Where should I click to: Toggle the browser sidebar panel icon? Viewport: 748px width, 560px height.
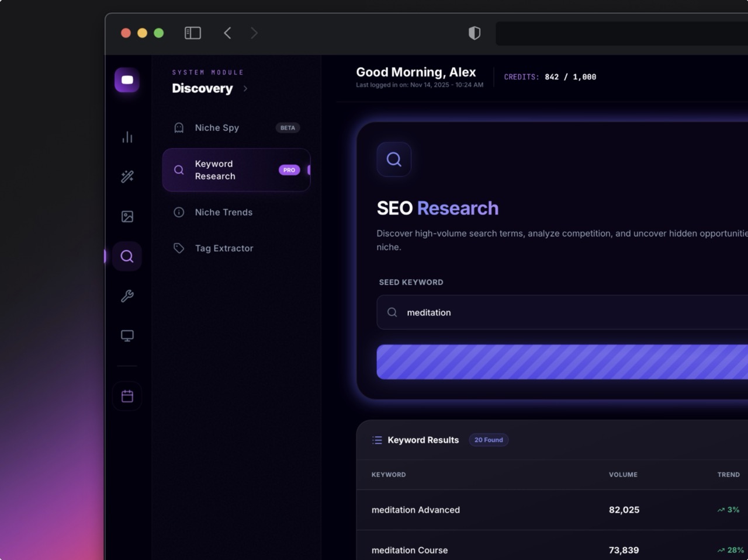click(x=193, y=33)
